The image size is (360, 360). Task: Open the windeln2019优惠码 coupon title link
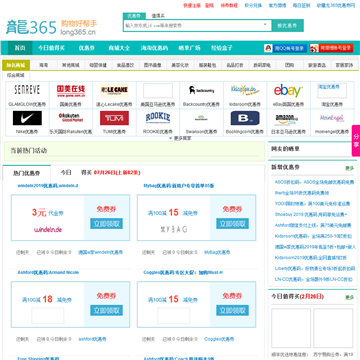coord(48,186)
